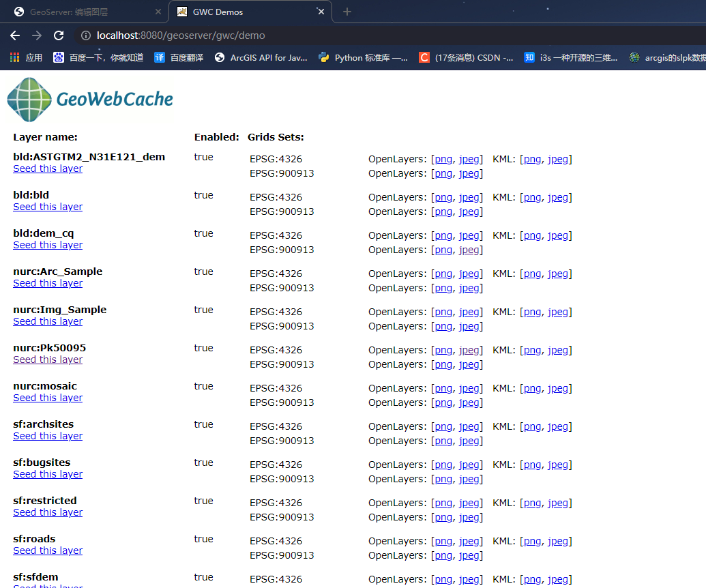
Task: Click the address bar URL
Action: (181, 35)
